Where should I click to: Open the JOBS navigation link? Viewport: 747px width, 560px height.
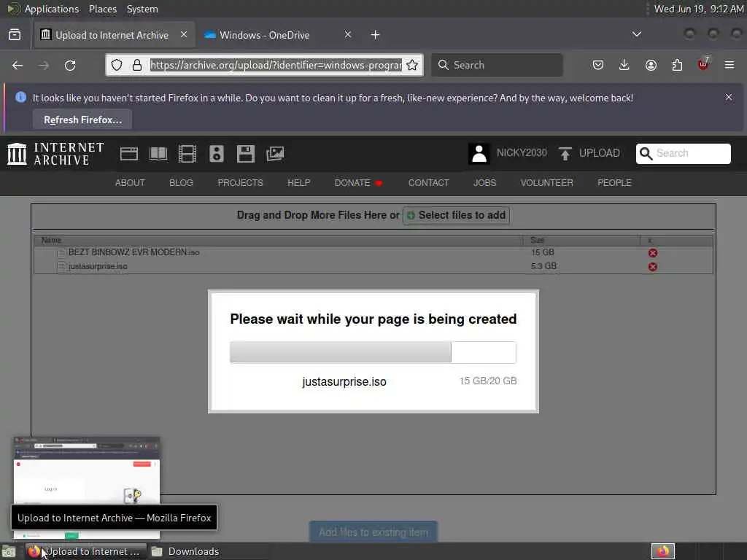(x=484, y=183)
